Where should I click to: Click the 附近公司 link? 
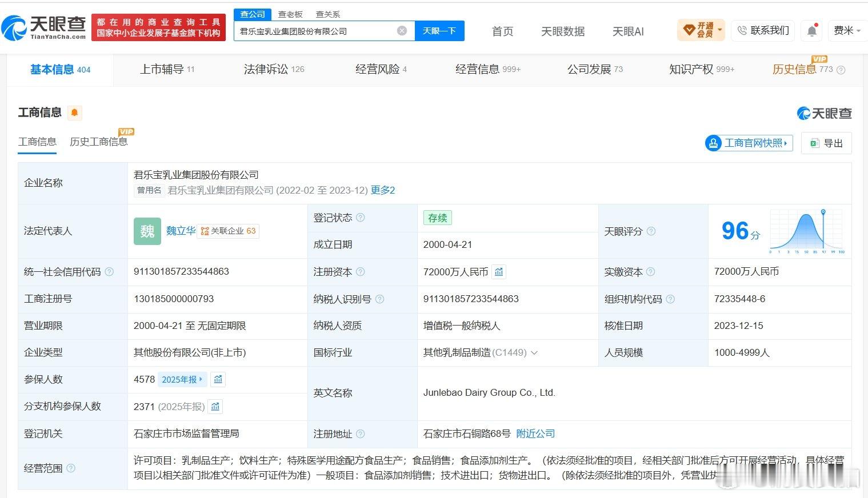click(535, 433)
